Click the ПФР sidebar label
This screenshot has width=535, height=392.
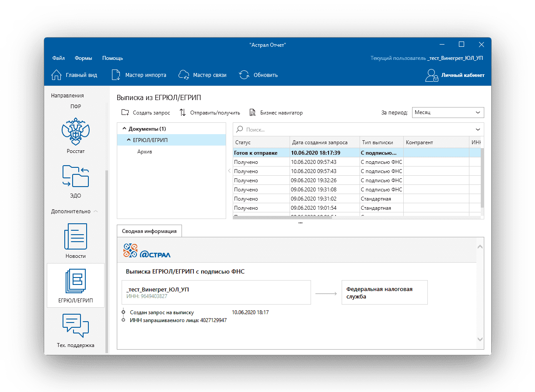76,106
